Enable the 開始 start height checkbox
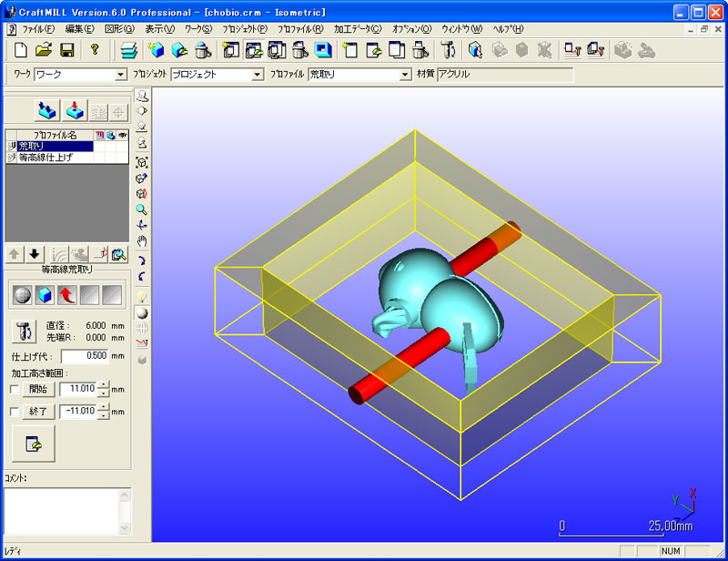The width and height of the screenshot is (728, 561). tap(13, 389)
